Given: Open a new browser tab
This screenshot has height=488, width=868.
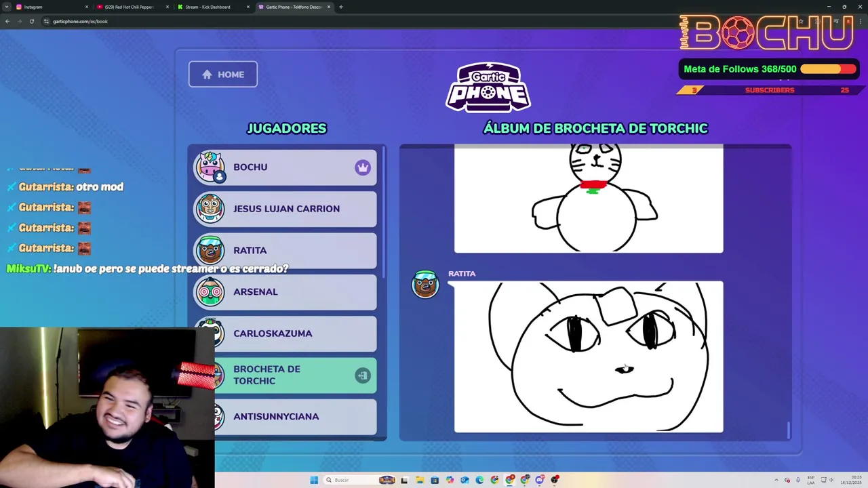Looking at the screenshot, I should 341,7.
